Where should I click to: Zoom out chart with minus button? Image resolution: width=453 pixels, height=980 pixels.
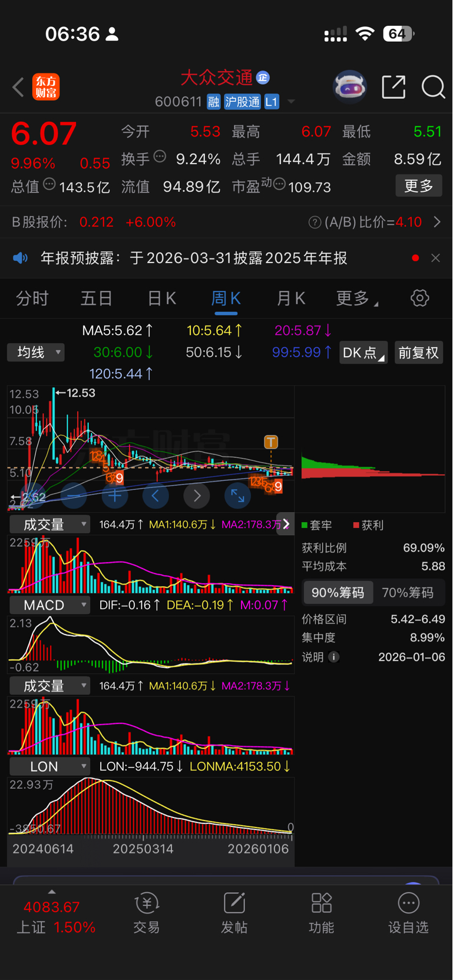pyautogui.click(x=74, y=496)
